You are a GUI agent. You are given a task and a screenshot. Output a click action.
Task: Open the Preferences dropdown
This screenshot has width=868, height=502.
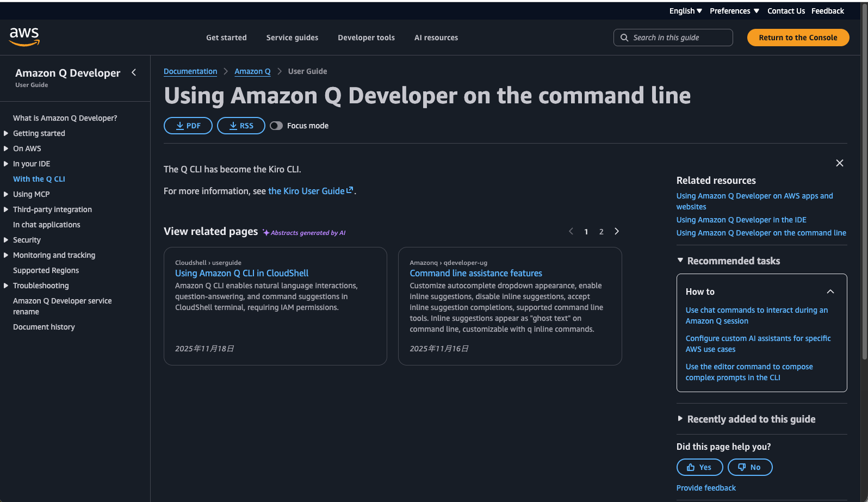coord(734,11)
